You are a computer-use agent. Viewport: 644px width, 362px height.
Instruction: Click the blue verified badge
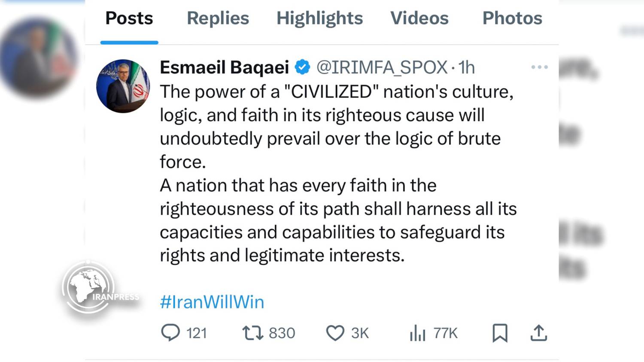point(303,67)
